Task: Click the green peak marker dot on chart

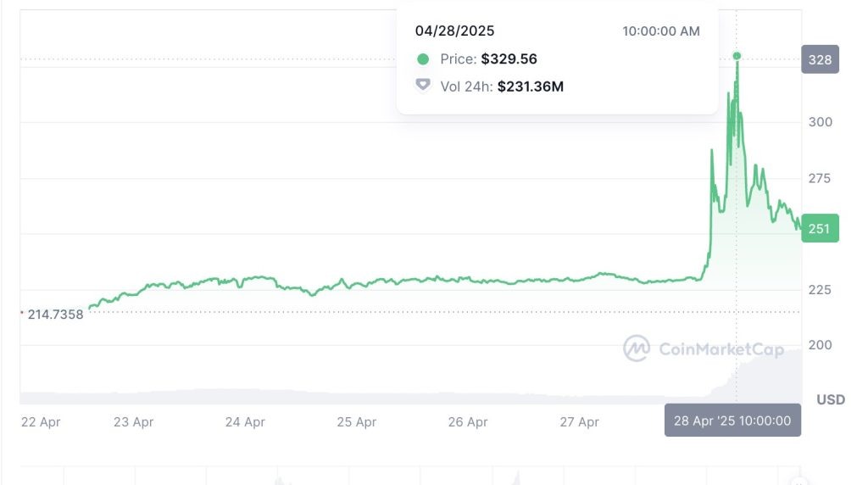Action: click(737, 56)
